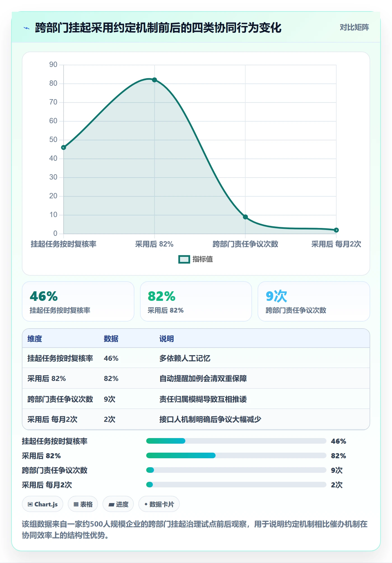This screenshot has height=563, width=392.
Task: Open the 46% data card
Action: tap(78, 301)
